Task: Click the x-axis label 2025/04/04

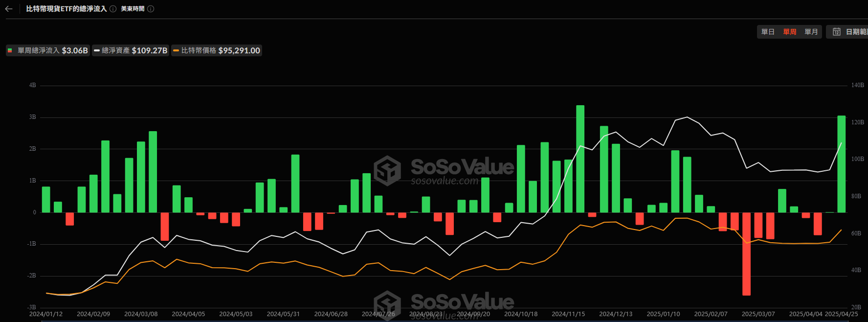Action: 805,314
